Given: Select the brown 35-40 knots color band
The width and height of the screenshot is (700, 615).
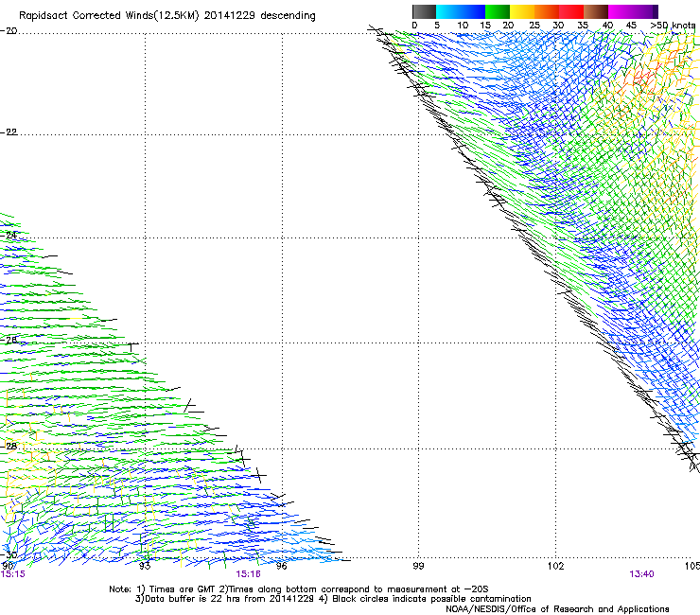Looking at the screenshot, I should tap(596, 11).
